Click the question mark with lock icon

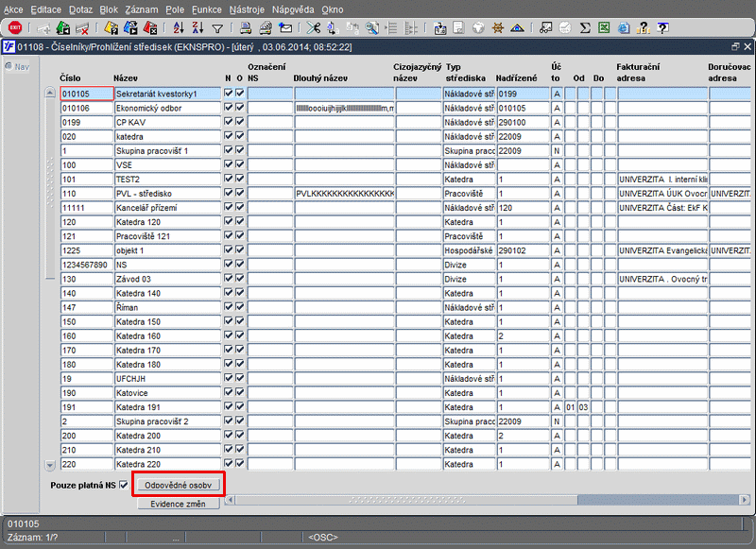pyautogui.click(x=644, y=28)
